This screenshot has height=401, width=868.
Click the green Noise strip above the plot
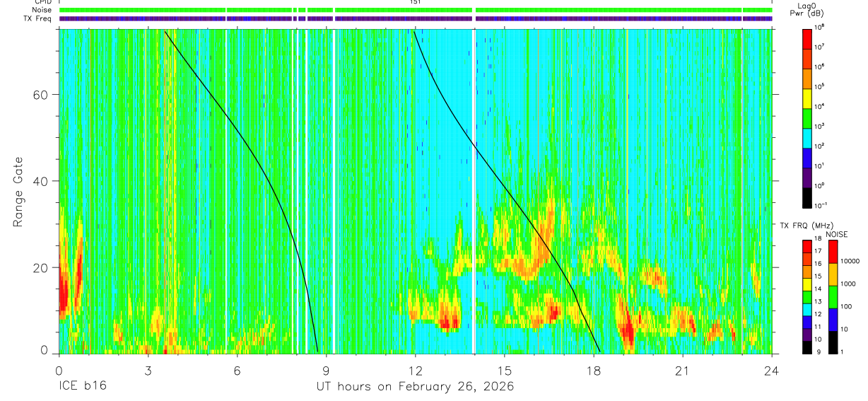coord(415,10)
